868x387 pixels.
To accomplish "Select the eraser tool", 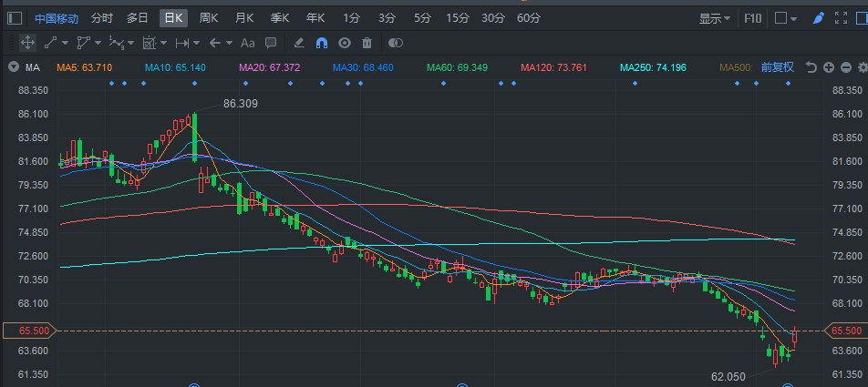I will click(x=298, y=43).
